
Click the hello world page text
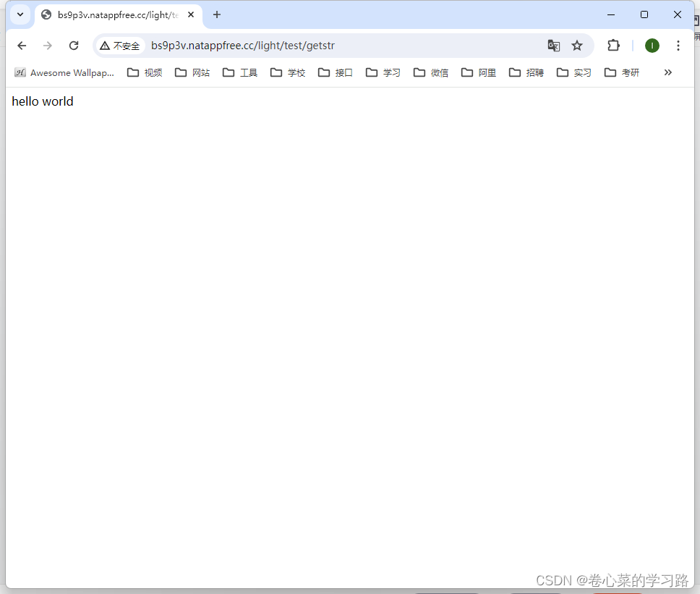pyautogui.click(x=43, y=101)
